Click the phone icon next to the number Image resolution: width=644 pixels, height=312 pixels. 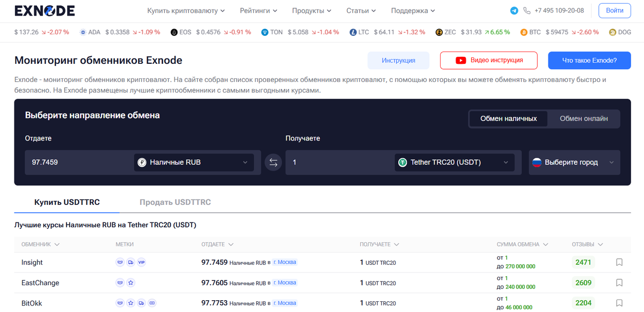pyautogui.click(x=528, y=10)
